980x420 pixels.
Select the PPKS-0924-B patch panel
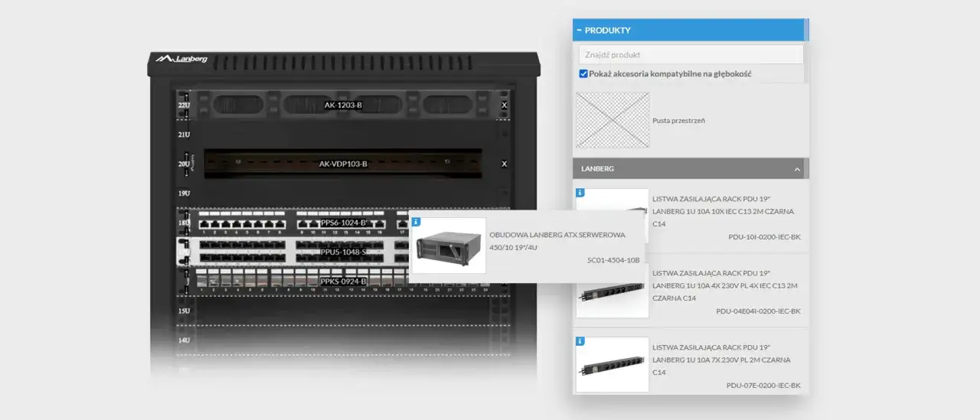(343, 282)
